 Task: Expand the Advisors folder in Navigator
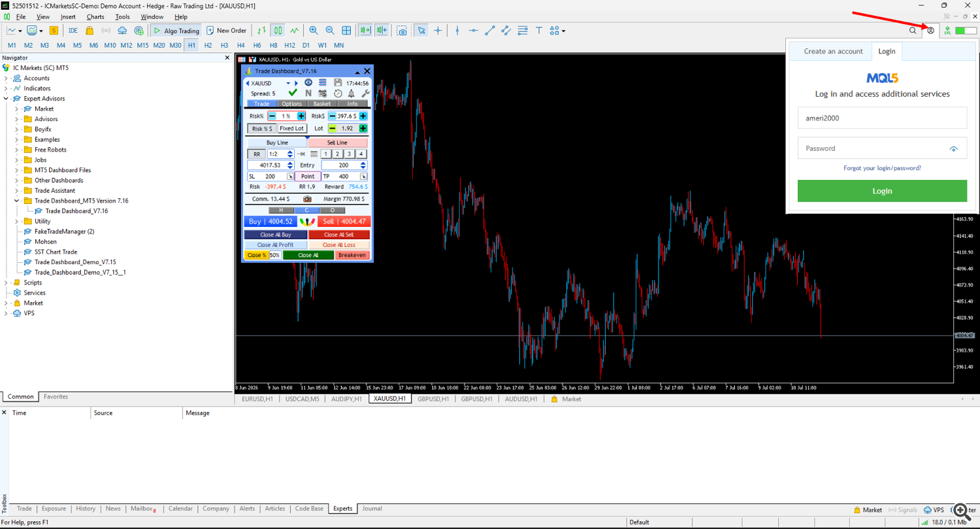point(16,119)
